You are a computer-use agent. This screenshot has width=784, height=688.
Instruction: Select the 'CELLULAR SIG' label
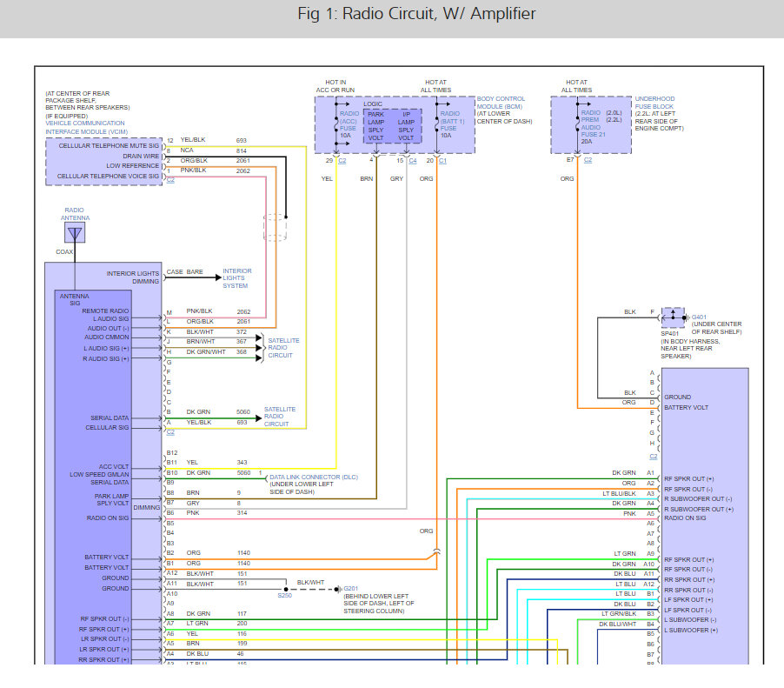pyautogui.click(x=107, y=428)
